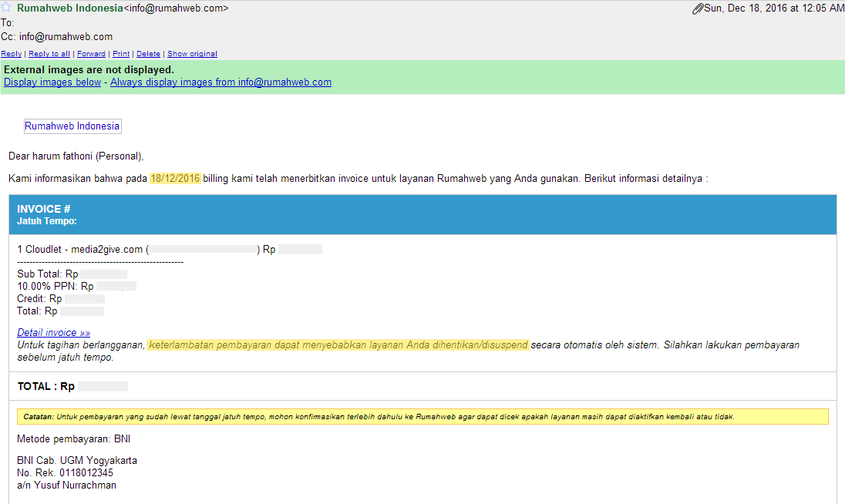The height and width of the screenshot is (504, 845).
Task: Click Display images below
Action: [52, 82]
